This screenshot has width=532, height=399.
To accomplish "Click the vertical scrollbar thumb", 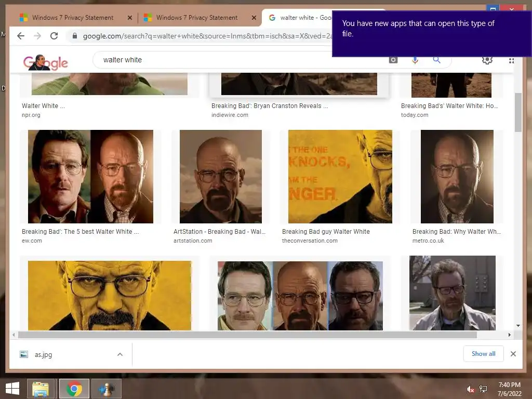I will [x=518, y=113].
